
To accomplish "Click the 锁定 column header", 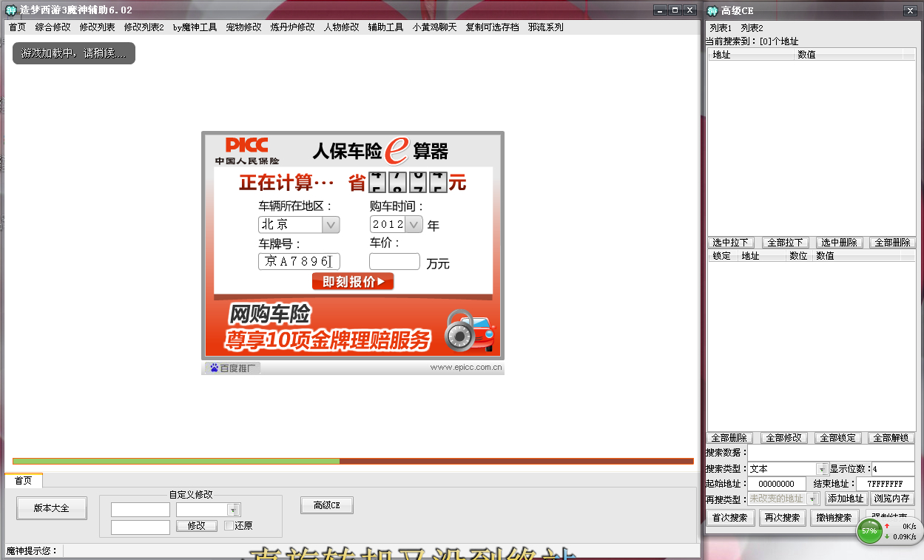I will (x=722, y=256).
